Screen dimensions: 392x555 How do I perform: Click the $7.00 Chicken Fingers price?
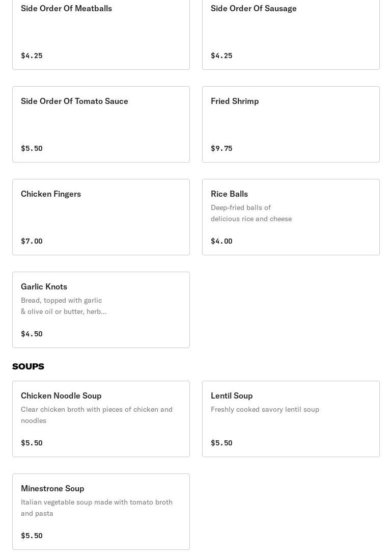click(x=32, y=241)
